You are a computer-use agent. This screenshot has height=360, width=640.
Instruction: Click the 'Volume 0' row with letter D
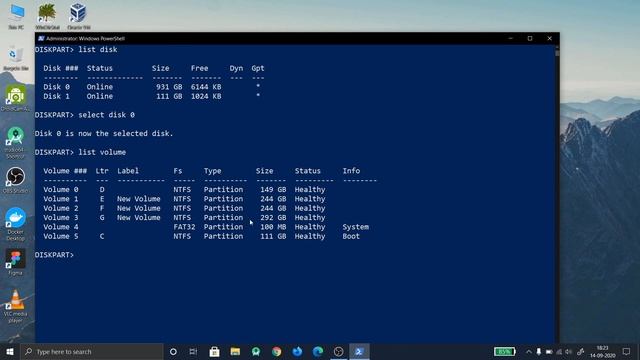184,189
